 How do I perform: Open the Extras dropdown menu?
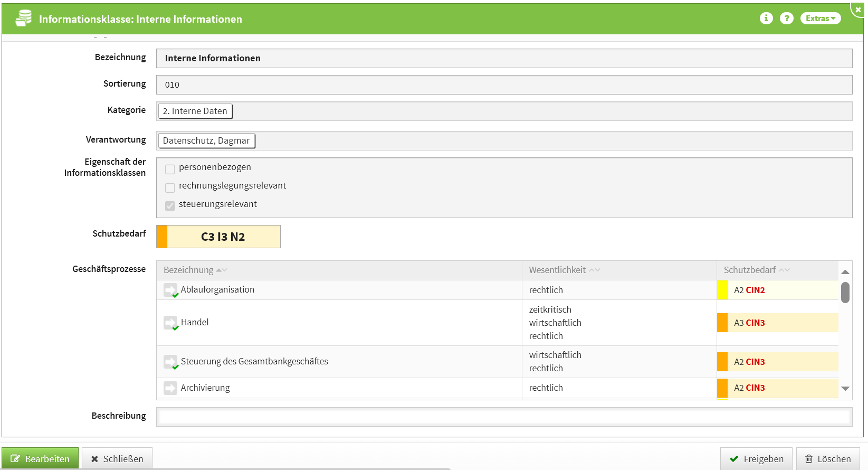tap(820, 18)
